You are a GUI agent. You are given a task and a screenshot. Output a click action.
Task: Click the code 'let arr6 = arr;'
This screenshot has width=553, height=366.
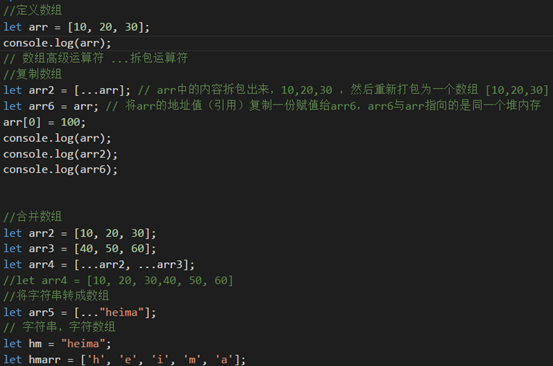(x=51, y=106)
